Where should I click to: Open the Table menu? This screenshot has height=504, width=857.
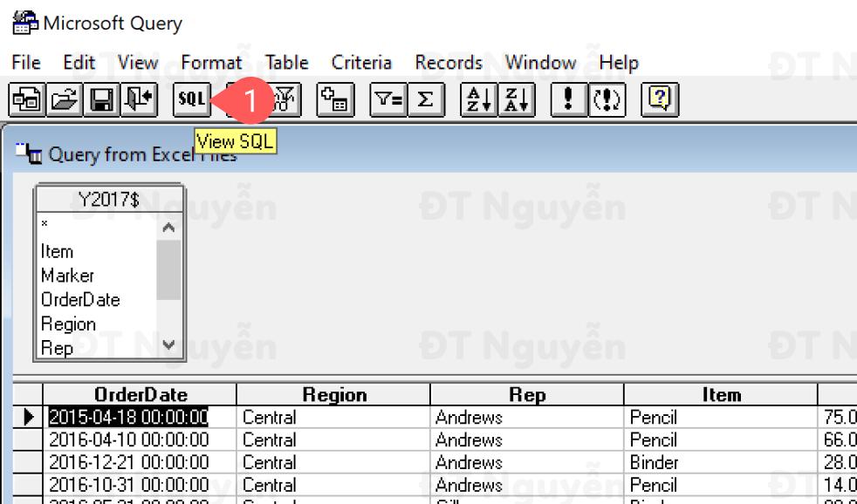click(x=286, y=63)
